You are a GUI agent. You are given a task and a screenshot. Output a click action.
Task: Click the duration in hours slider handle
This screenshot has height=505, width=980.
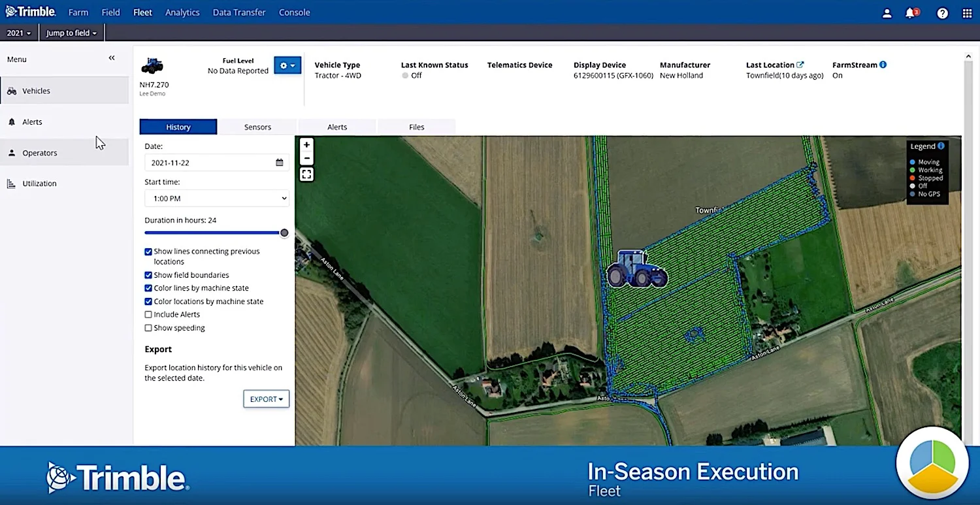(284, 233)
